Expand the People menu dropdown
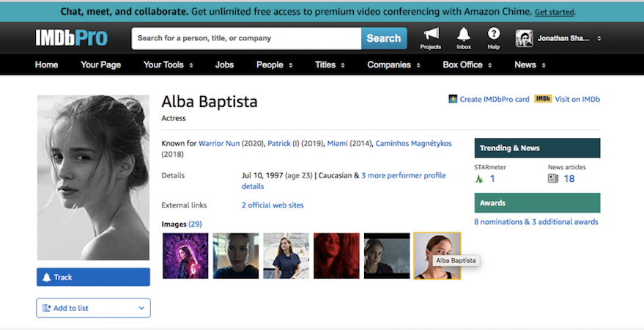Viewport: 644px width, 330px height. (x=291, y=65)
